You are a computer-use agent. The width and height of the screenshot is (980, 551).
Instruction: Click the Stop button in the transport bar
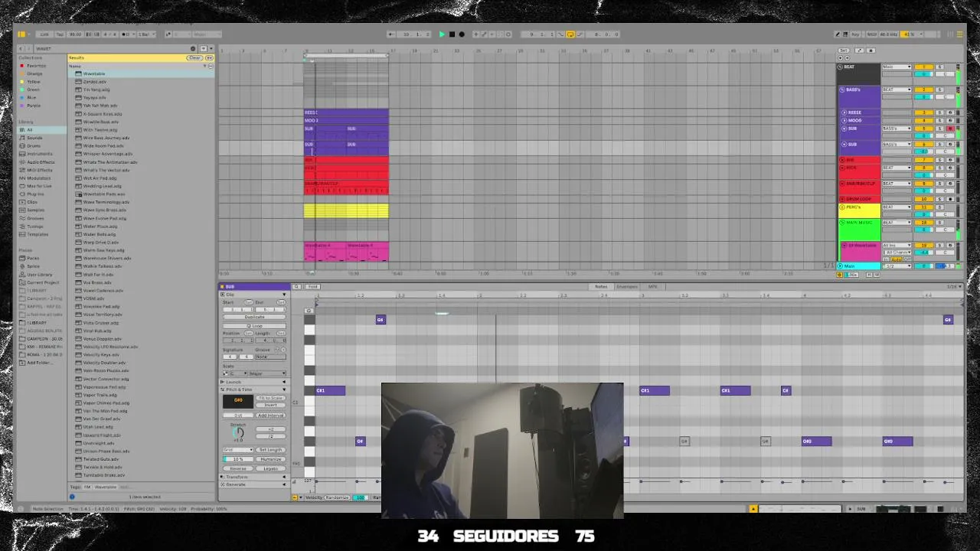tap(452, 34)
